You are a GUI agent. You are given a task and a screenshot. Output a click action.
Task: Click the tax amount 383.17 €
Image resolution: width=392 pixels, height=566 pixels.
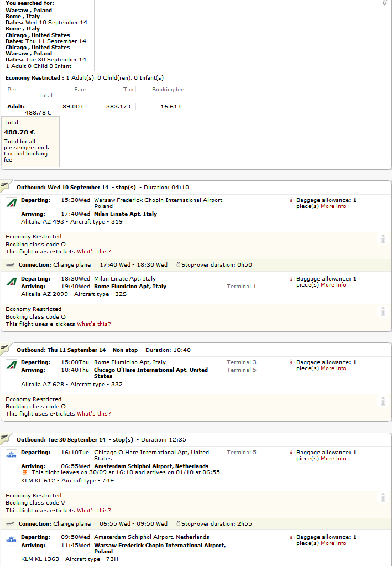(119, 107)
